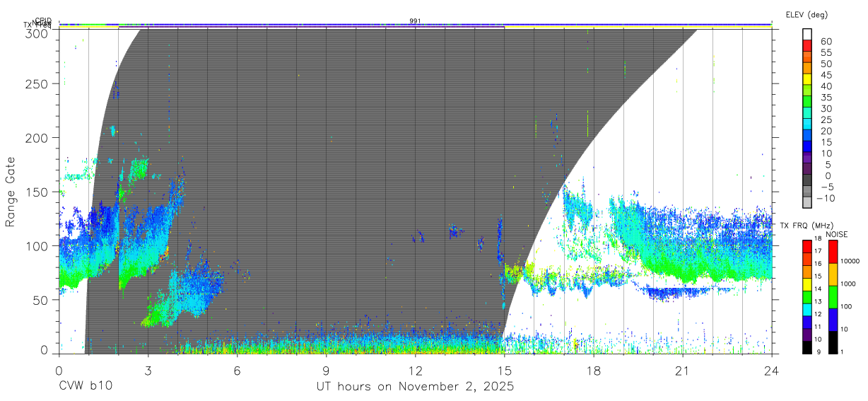Viewport: 868px width, 401px height.
Task: Click the '50' range gate tick label
Action: [x=40, y=300]
